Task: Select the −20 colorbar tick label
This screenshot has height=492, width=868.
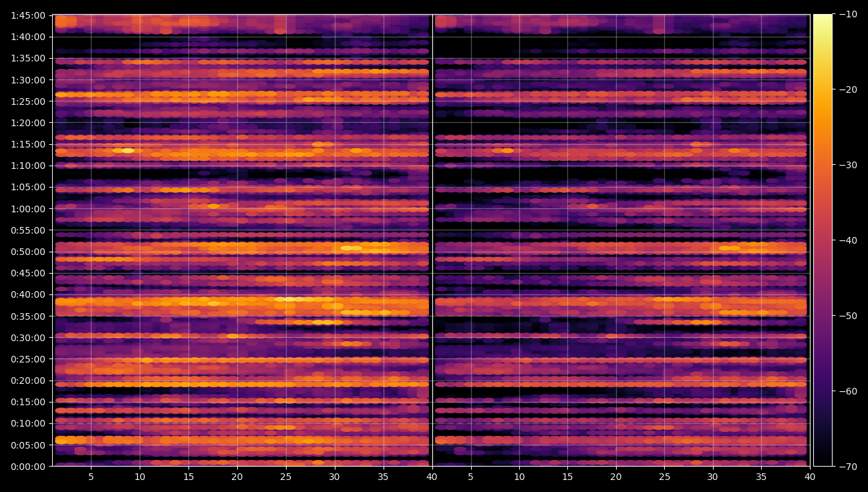Action: (847, 89)
